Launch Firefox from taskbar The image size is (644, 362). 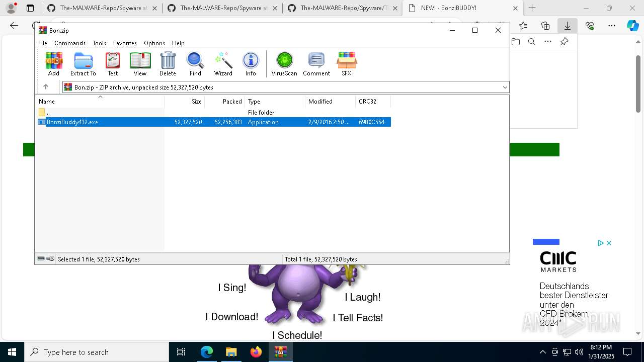pos(256,352)
